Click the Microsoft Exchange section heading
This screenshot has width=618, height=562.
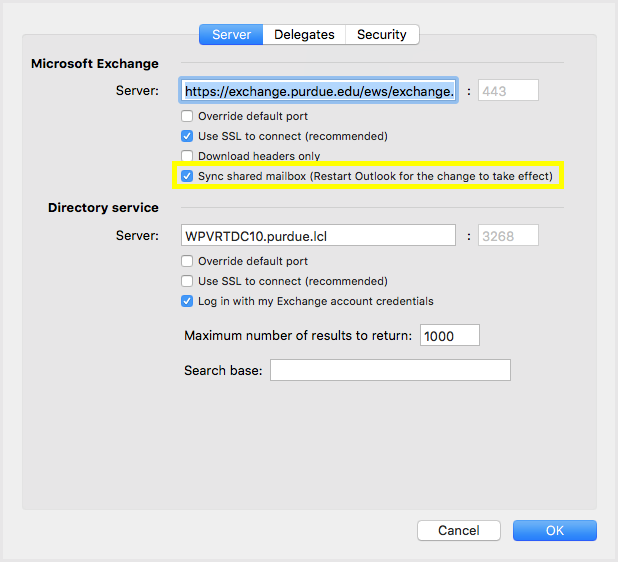tap(95, 64)
